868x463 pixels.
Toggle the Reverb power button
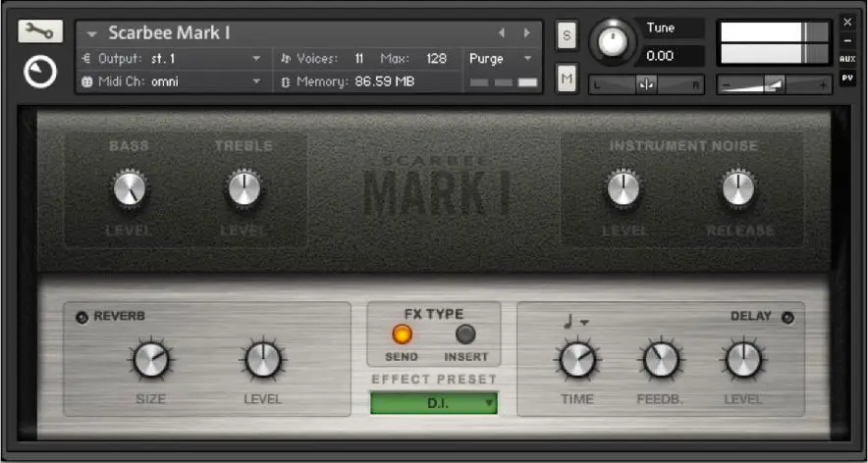(x=81, y=318)
